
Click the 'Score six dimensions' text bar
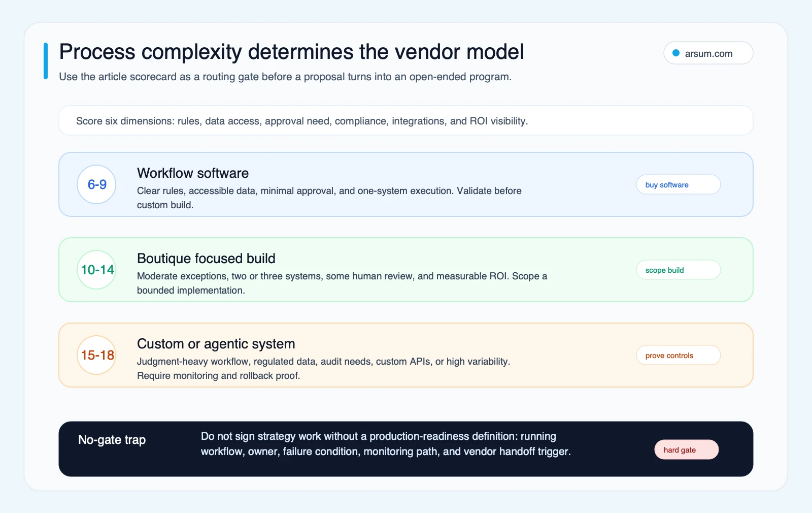point(405,120)
